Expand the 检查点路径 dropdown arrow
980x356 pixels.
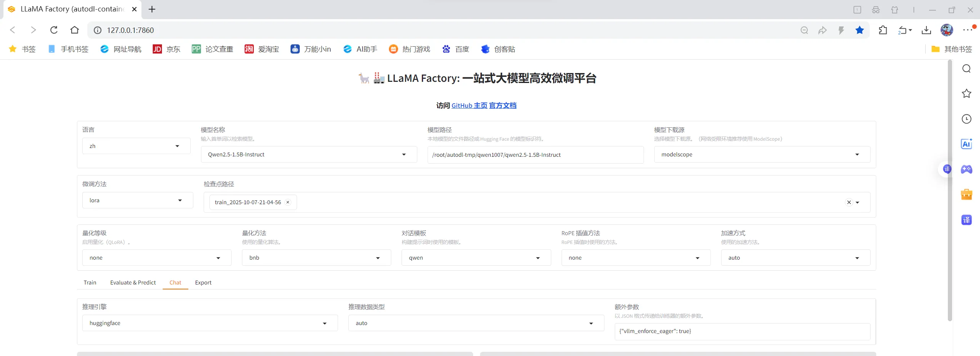tap(858, 202)
